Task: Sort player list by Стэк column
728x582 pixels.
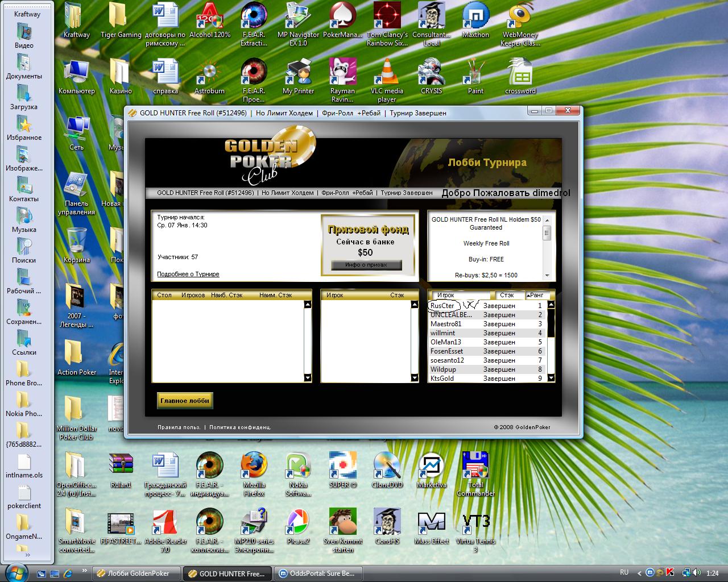Action: click(x=507, y=295)
